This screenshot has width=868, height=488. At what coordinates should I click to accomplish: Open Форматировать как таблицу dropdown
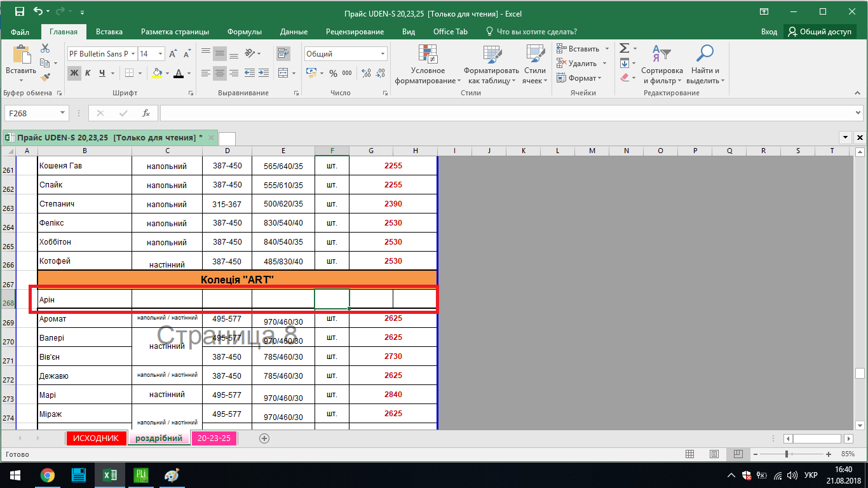pos(491,64)
